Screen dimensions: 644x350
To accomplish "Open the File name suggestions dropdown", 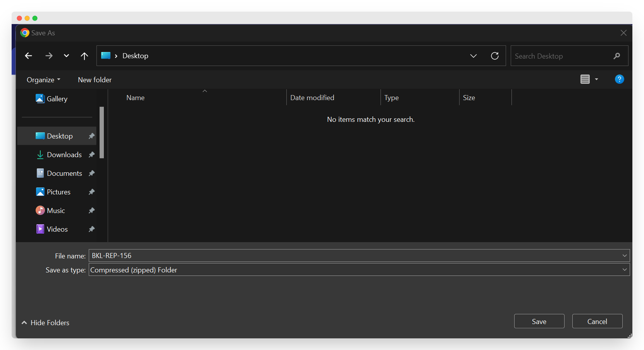I will [624, 256].
